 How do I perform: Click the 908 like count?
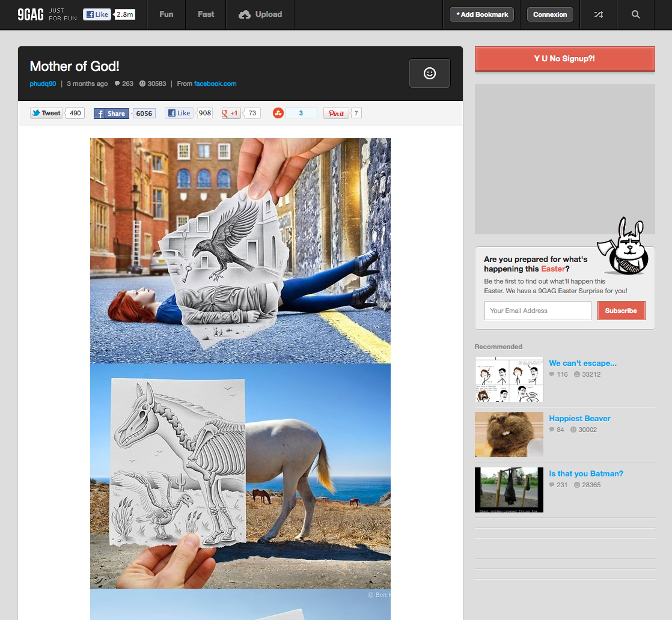pyautogui.click(x=205, y=113)
